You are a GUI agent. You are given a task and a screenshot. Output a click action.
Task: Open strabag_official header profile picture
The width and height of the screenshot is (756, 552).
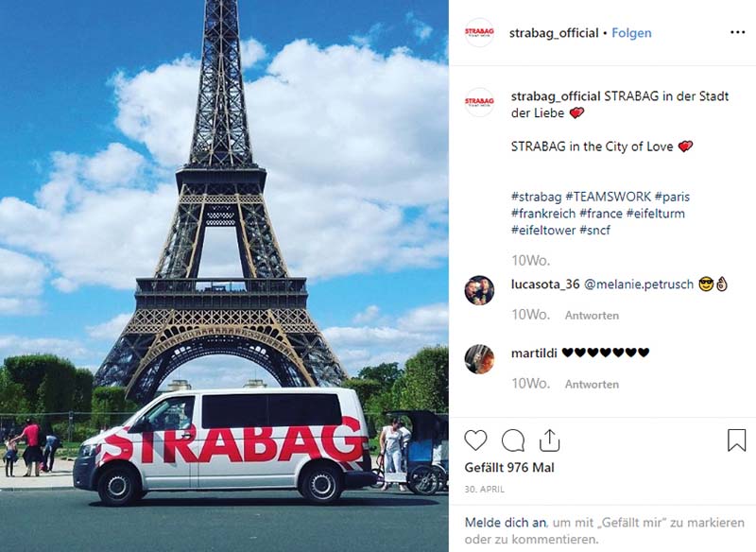(479, 32)
